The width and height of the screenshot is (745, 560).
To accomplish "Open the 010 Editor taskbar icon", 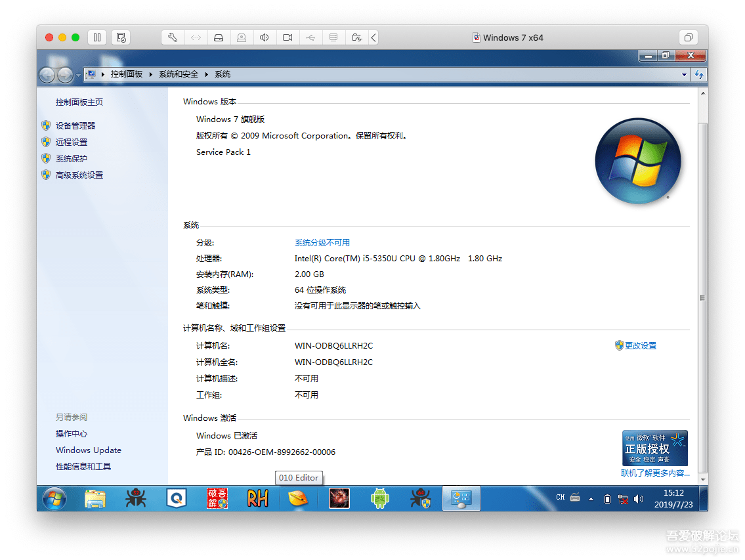I will 299,499.
